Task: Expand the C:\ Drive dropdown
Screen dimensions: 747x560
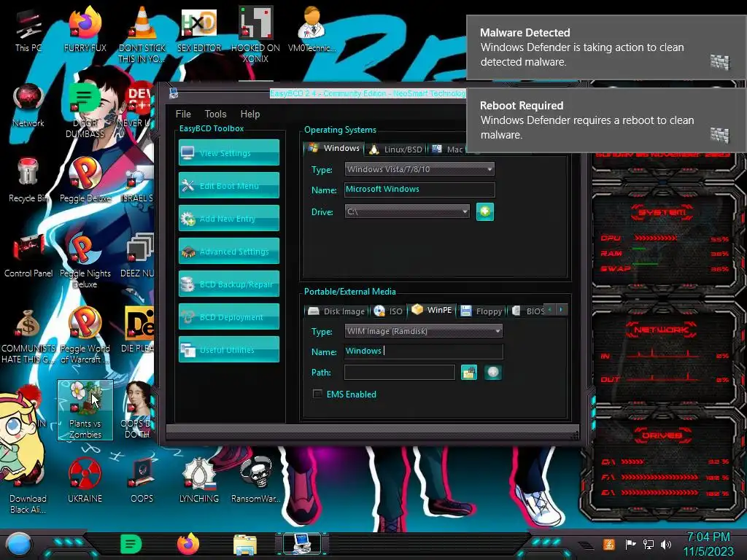Action: 407,211
